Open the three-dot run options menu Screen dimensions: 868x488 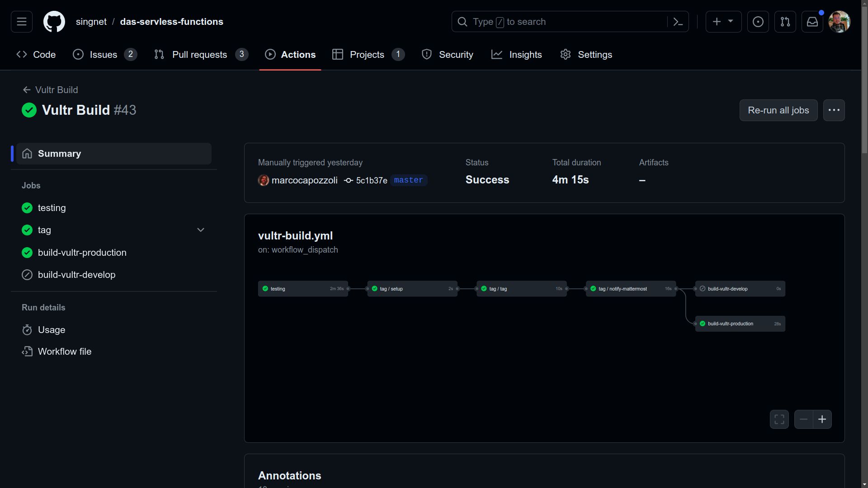point(834,110)
